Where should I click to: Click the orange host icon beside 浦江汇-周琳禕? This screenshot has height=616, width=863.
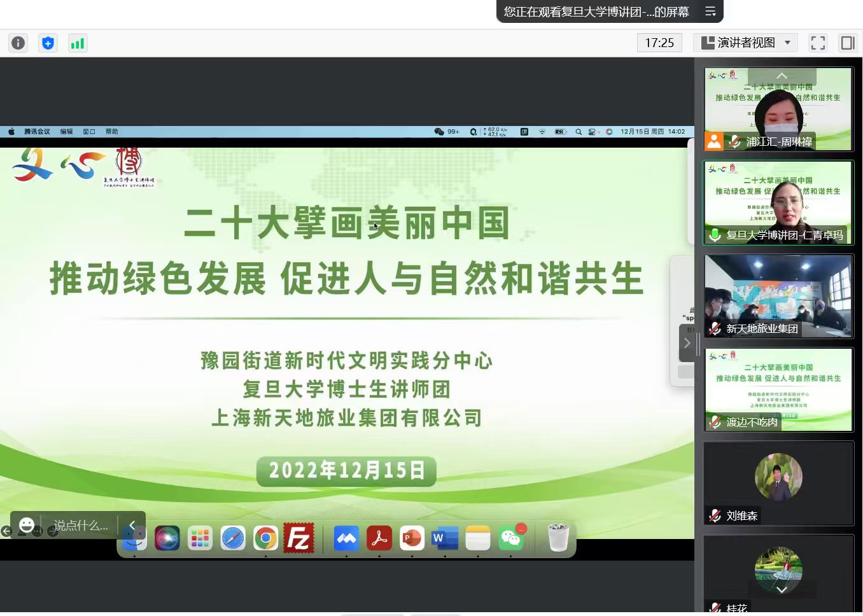tap(714, 141)
